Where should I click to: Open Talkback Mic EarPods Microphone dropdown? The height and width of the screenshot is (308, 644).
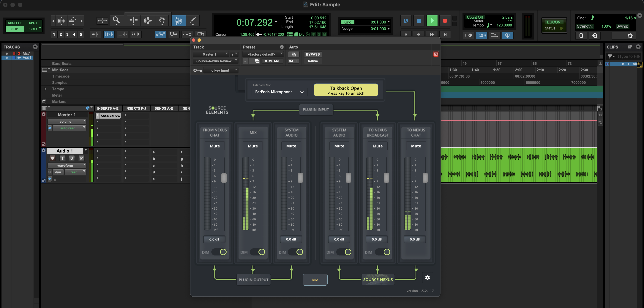click(279, 92)
